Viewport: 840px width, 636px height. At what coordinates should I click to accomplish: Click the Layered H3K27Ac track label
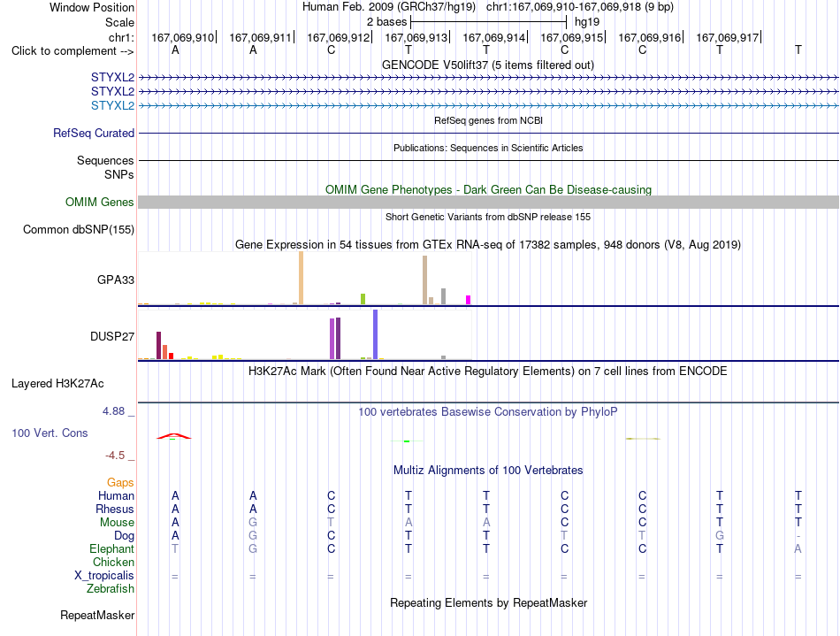pos(57,384)
